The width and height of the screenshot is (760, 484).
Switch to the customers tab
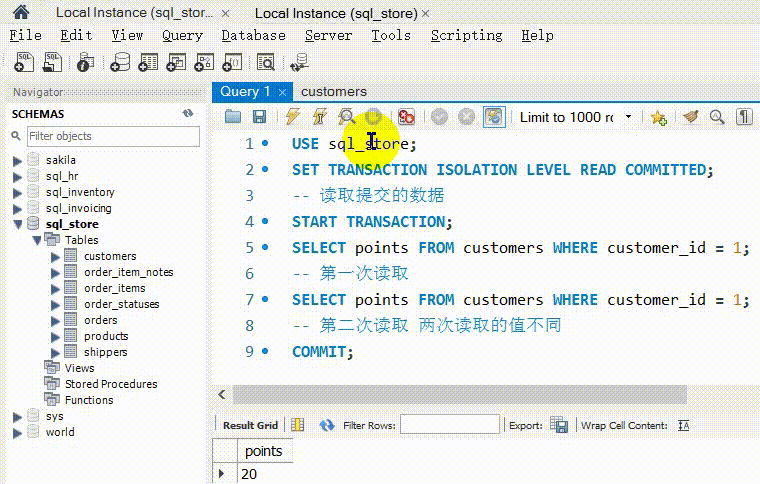[333, 92]
